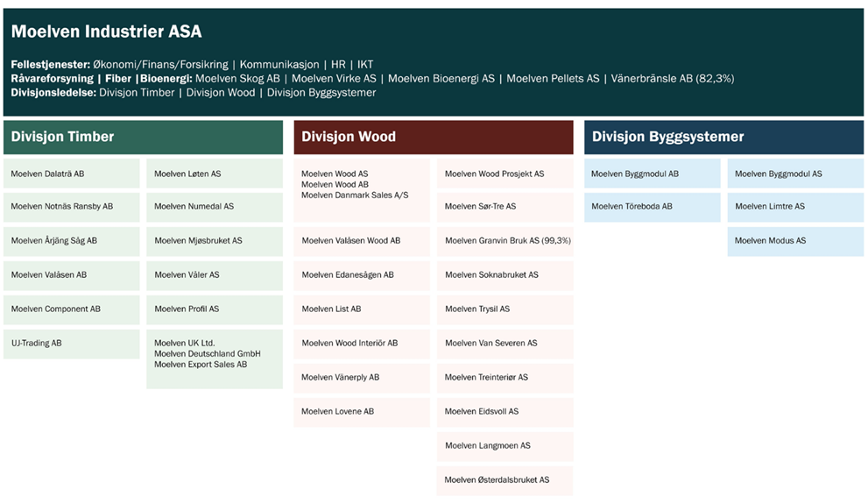Image resolution: width=868 pixels, height=504 pixels.
Task: Click Moelven Vänerply AB
Action: (362, 378)
